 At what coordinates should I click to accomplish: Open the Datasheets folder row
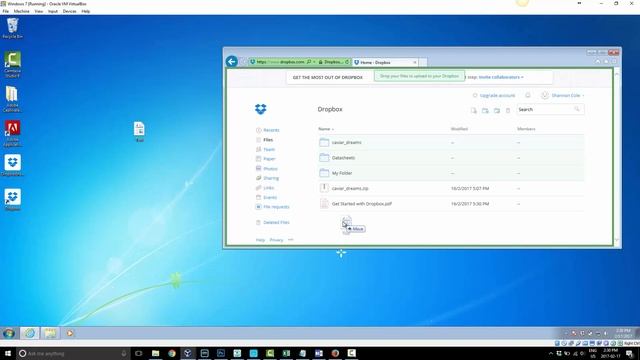point(451,158)
